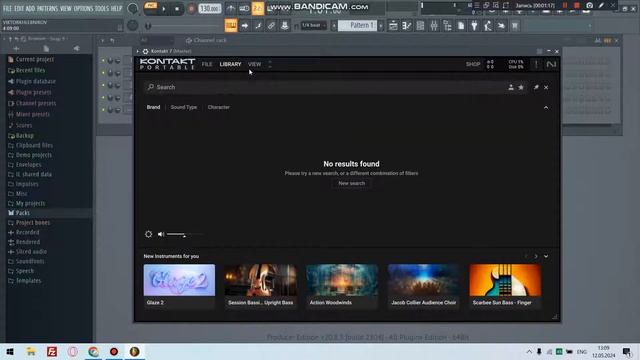Click the link to controller chain icon
This screenshot has height=360, width=640.
click(271, 26)
